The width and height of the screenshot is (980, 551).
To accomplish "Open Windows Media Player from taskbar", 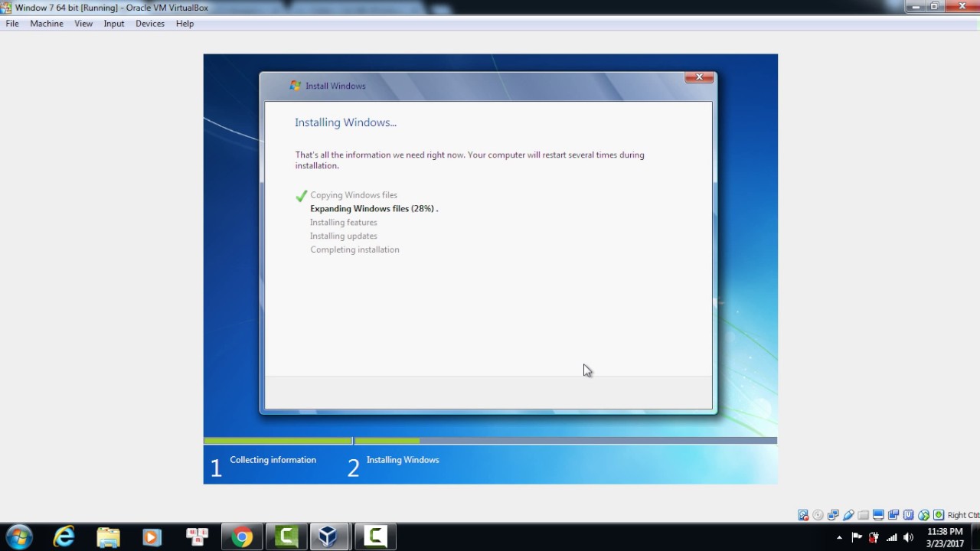I will point(152,536).
